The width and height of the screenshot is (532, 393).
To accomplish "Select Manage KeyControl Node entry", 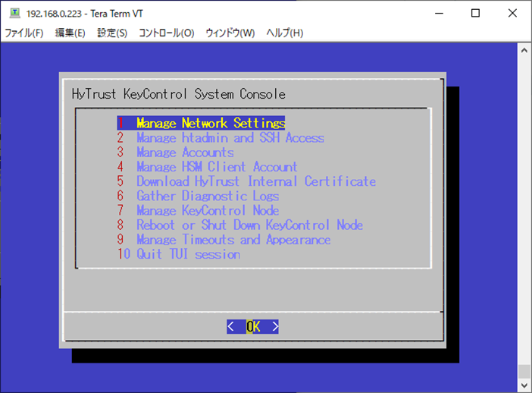I will [x=198, y=211].
